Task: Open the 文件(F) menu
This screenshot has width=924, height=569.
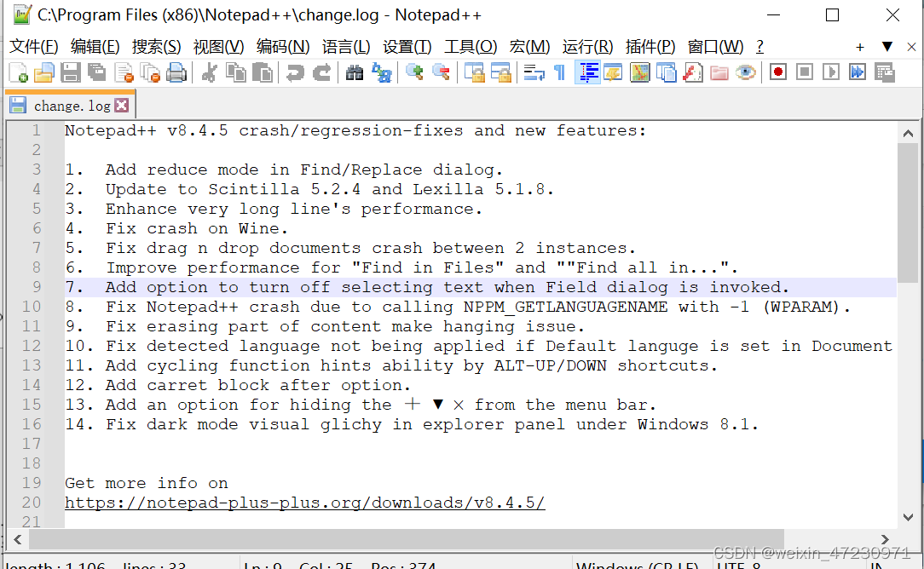Action: pos(33,47)
